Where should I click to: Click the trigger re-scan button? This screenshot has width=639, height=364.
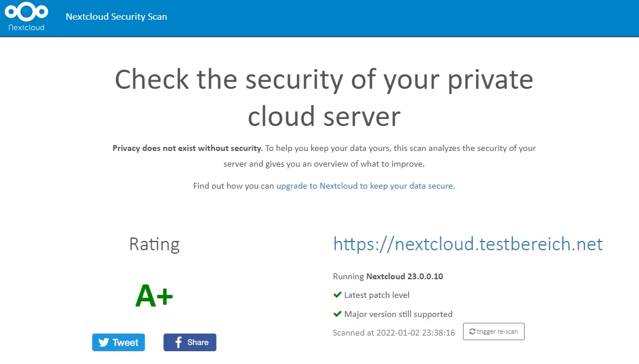pyautogui.click(x=494, y=331)
